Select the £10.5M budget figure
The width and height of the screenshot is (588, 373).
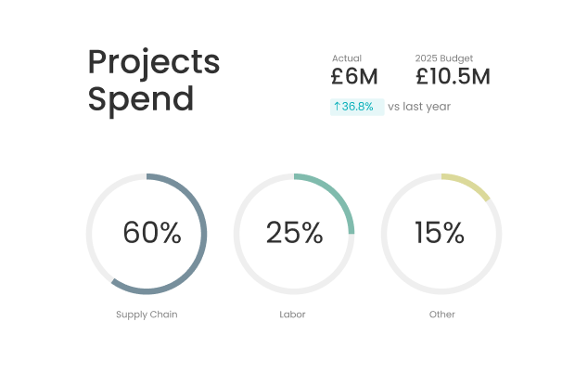click(x=453, y=77)
